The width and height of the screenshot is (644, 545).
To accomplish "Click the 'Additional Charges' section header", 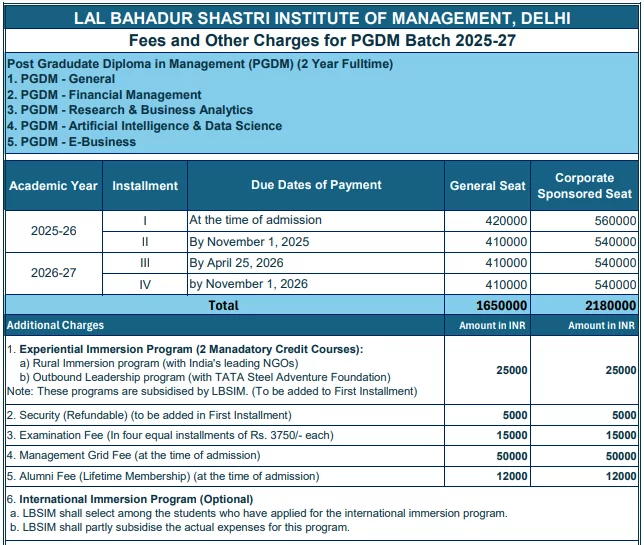I will tap(56, 325).
